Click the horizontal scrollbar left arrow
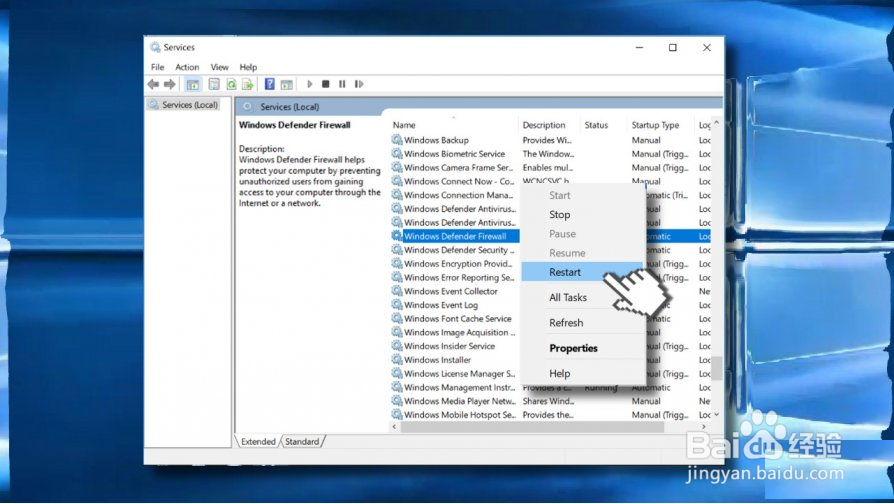Viewport: 894px width, 504px height. tap(395, 426)
